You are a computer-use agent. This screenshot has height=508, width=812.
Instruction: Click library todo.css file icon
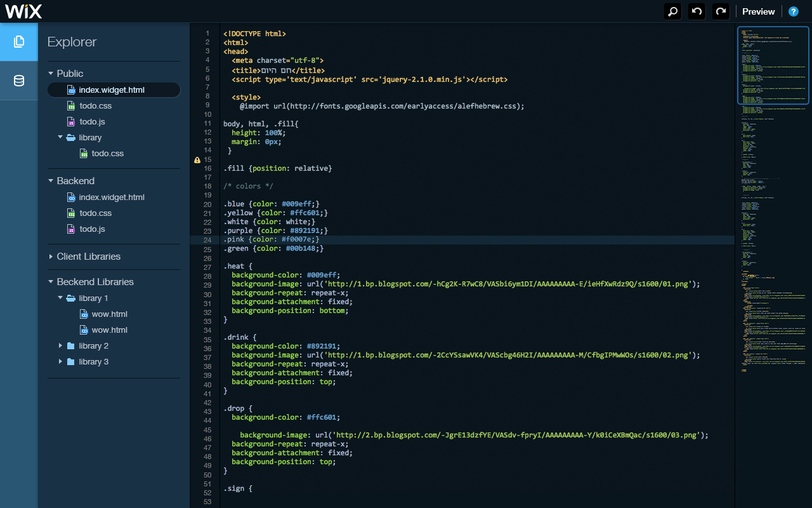click(84, 154)
